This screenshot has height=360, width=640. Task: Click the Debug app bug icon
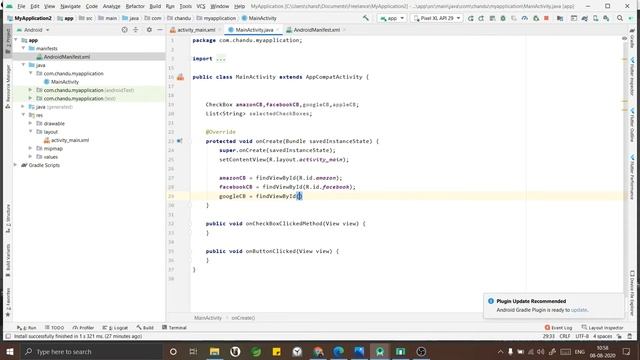tap(503, 18)
